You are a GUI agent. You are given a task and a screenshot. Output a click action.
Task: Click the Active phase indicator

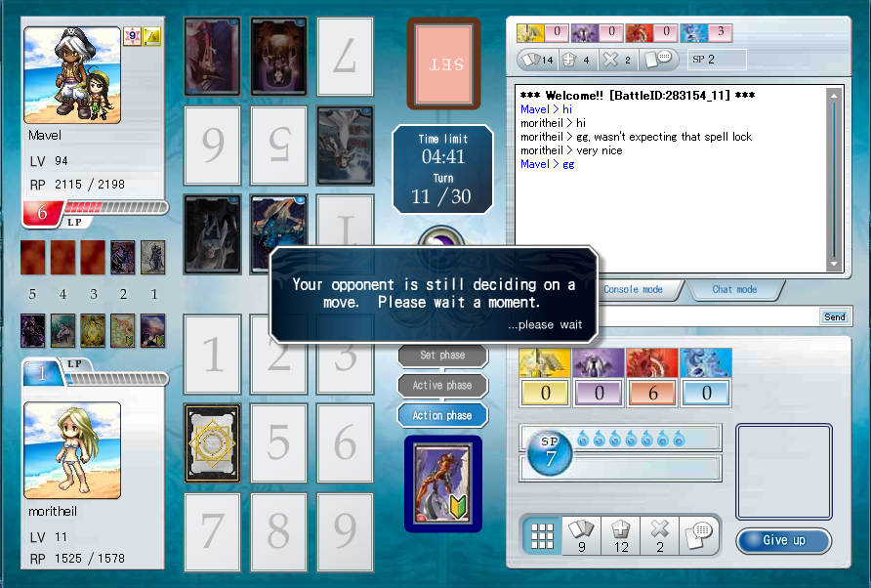point(441,385)
